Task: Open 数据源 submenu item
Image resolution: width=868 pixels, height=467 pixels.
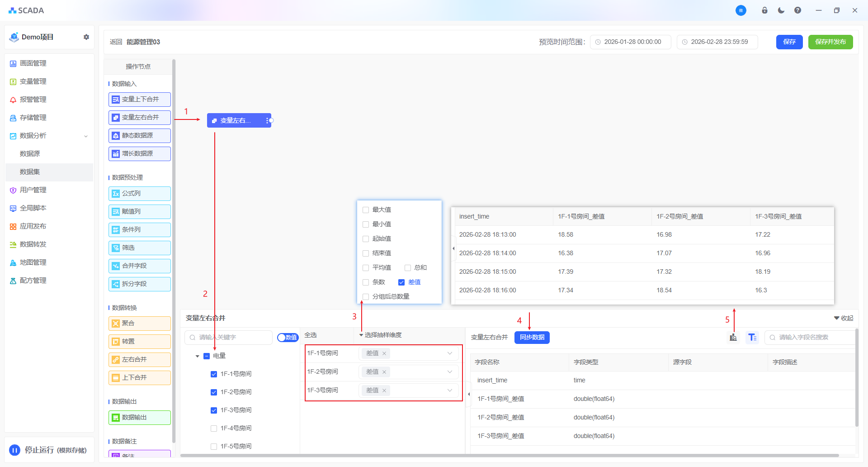Action: 30,154
